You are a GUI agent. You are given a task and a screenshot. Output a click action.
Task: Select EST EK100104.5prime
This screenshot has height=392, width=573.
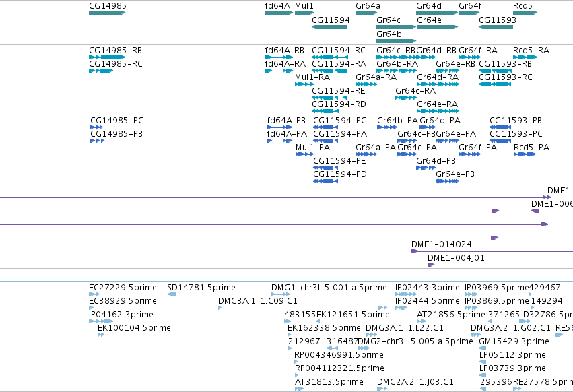pos(101,335)
